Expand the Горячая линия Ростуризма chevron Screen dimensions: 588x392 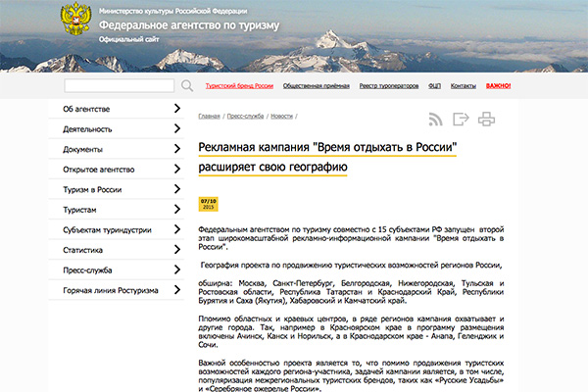click(x=177, y=290)
